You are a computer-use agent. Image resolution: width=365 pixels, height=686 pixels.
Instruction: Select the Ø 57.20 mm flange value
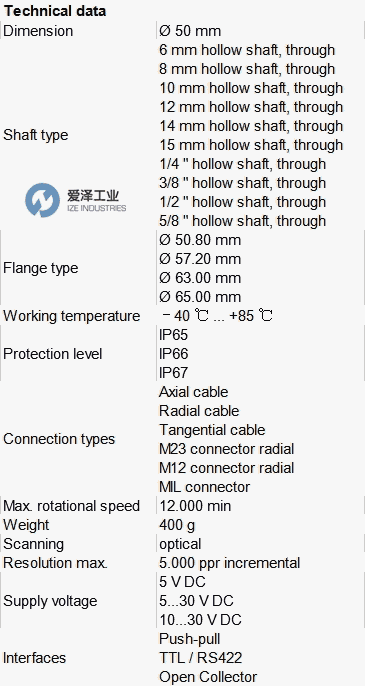point(200,259)
